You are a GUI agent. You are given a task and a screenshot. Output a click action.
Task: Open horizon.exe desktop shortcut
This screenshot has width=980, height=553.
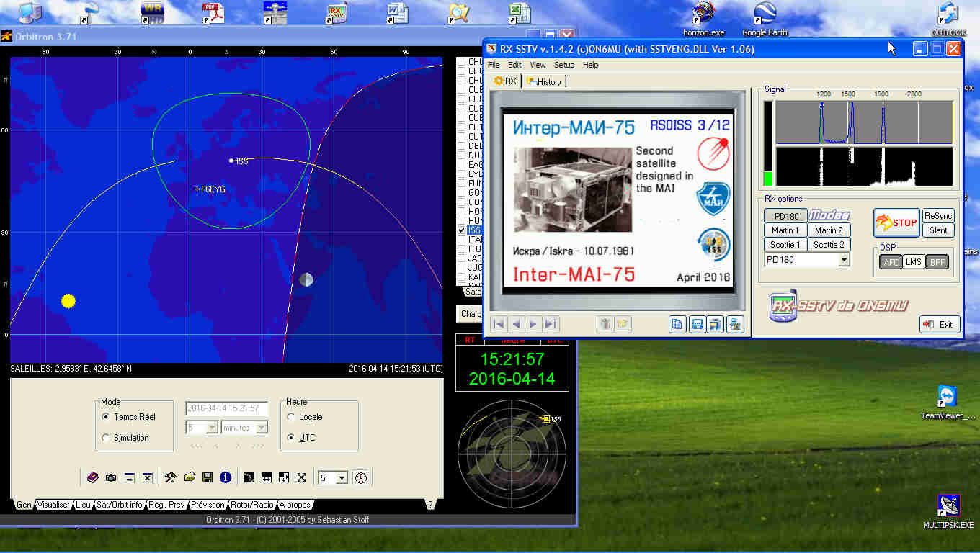[x=704, y=19]
